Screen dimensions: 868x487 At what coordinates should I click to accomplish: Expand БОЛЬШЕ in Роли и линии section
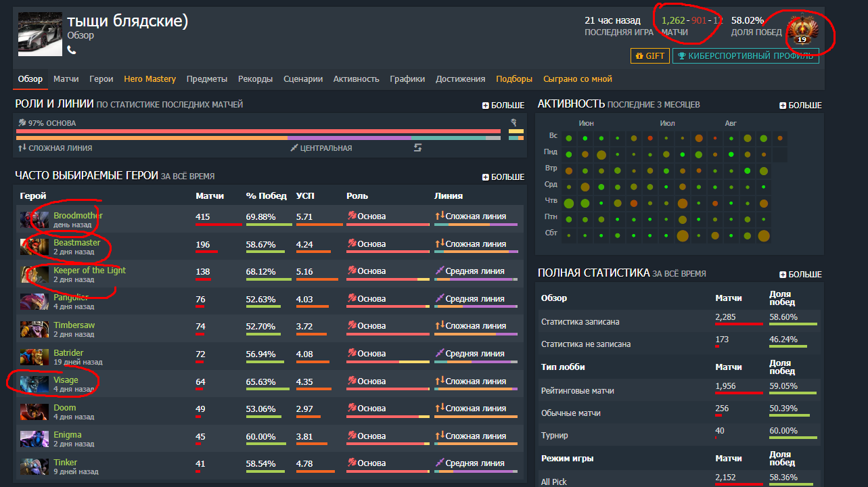pos(503,106)
